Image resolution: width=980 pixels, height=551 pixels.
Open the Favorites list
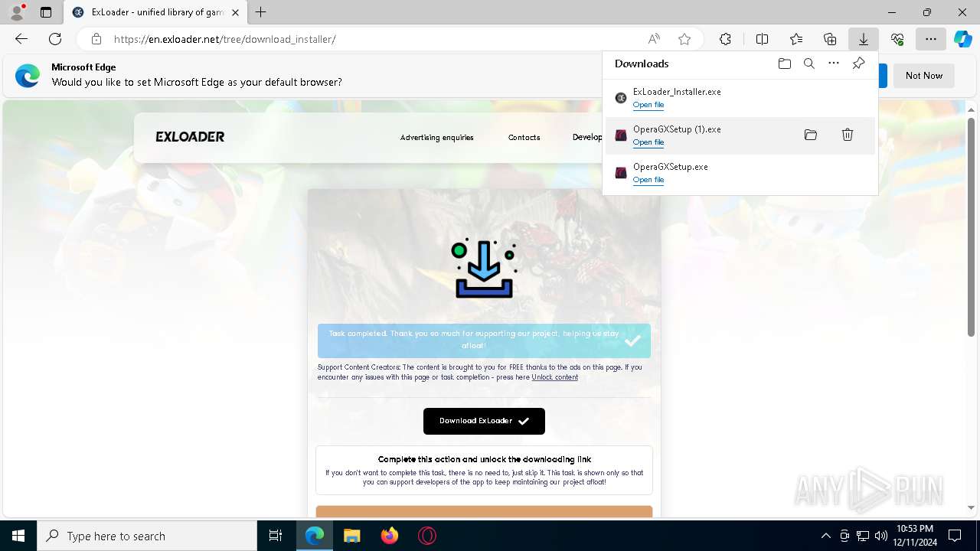(796, 39)
